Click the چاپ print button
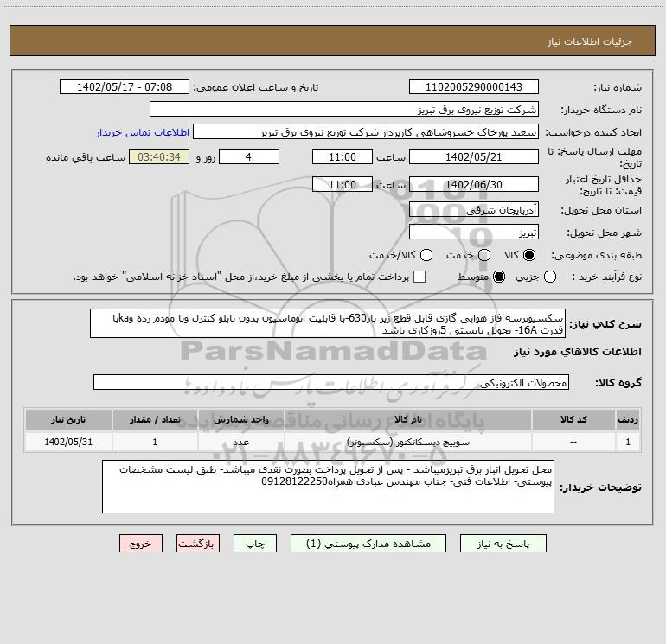Viewport: 666px width, 644px height. pos(255,544)
